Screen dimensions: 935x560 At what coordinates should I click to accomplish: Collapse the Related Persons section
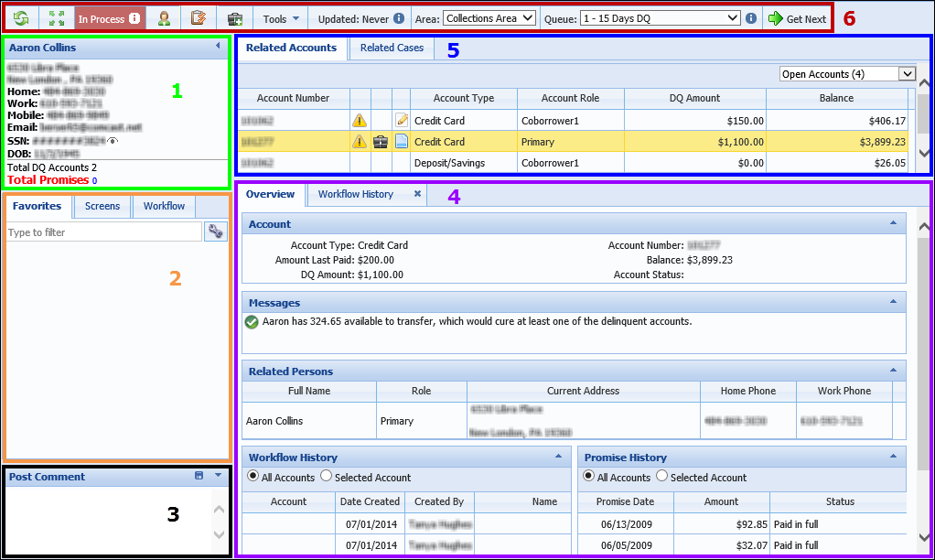click(x=893, y=370)
